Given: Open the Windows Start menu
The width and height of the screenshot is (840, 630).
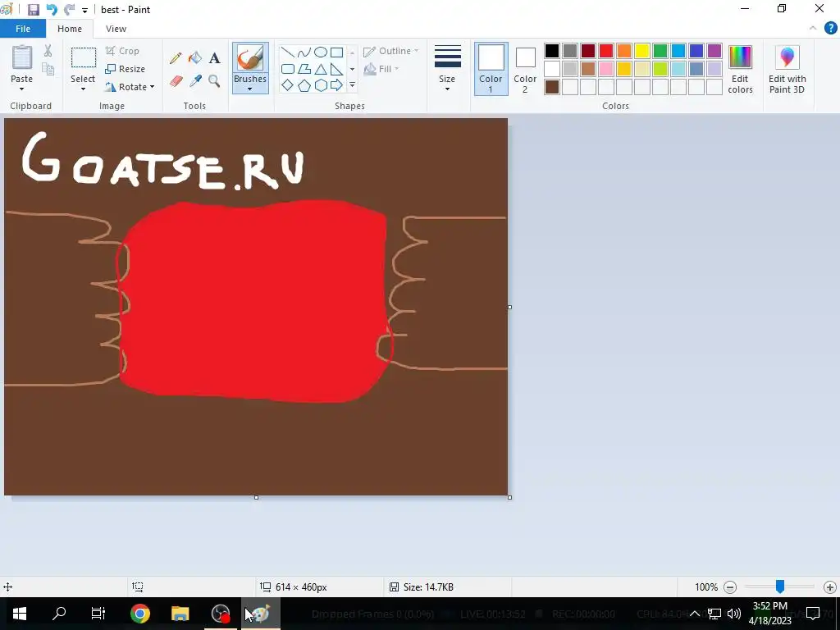Looking at the screenshot, I should (20, 614).
